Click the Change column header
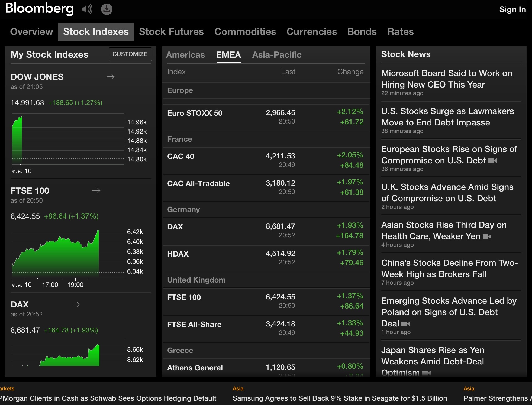This screenshot has width=532, height=405. [x=350, y=72]
